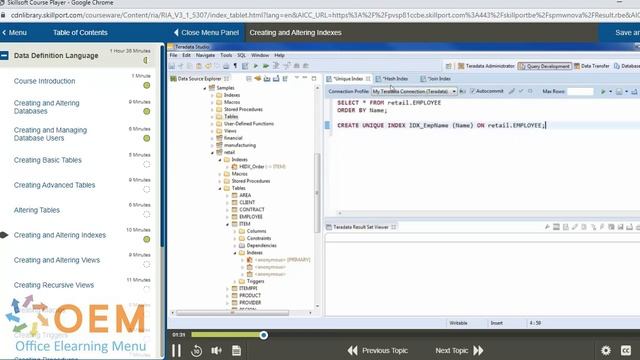Move the video progress slider handle
The height and width of the screenshot is (360, 640).
264,335
